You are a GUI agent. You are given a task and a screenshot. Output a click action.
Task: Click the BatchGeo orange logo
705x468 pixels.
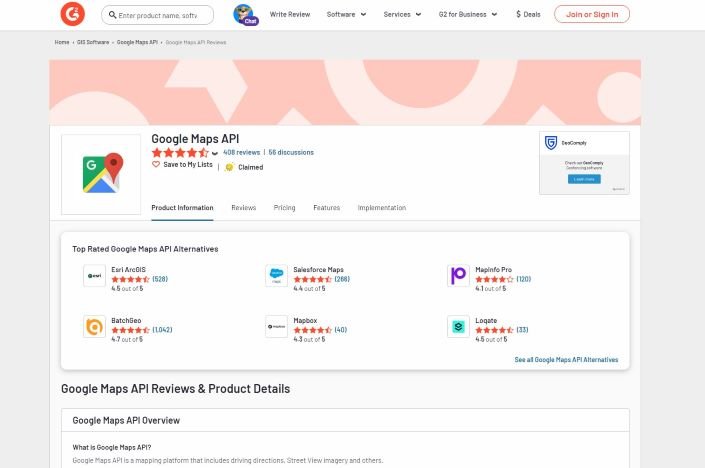tap(94, 326)
